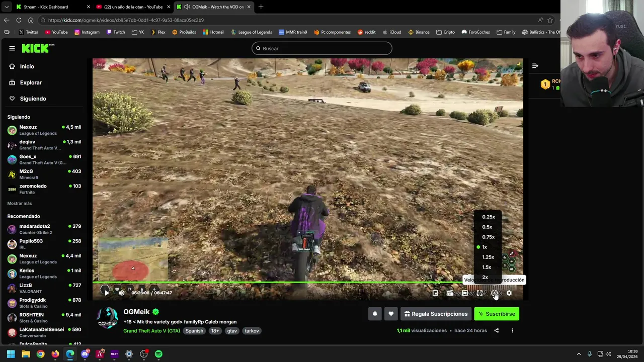This screenshot has height=362, width=644.
Task: Open LaKatanaDelSensei recommended channel
Action: [44, 332]
